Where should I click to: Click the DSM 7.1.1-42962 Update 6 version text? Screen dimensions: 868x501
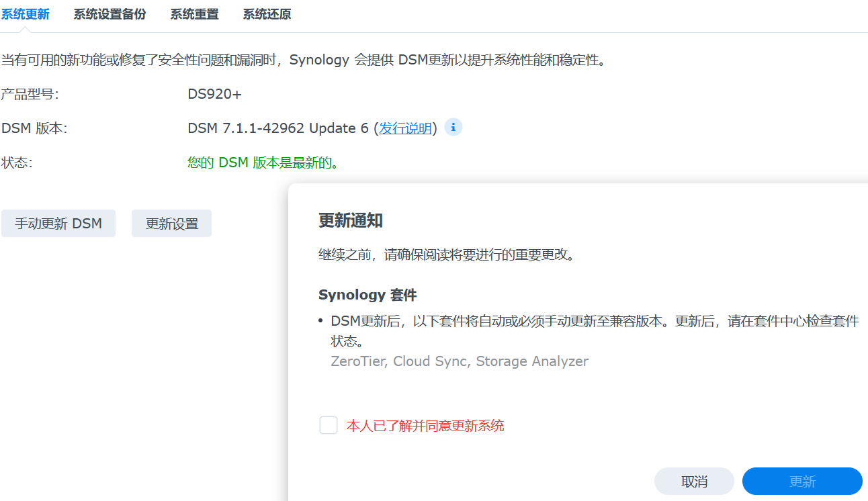(x=278, y=128)
